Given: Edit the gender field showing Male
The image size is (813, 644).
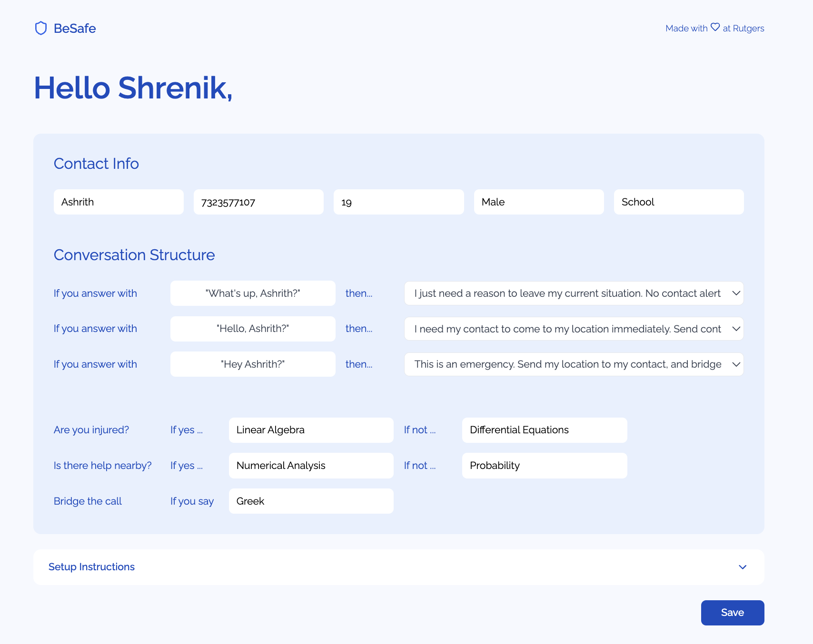Looking at the screenshot, I should tap(539, 202).
